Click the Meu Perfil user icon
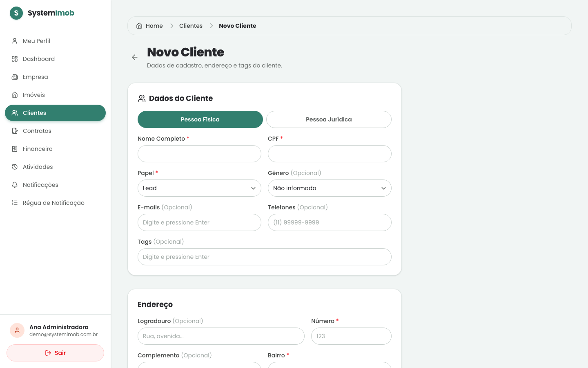Image resolution: width=588 pixels, height=368 pixels. (15, 41)
